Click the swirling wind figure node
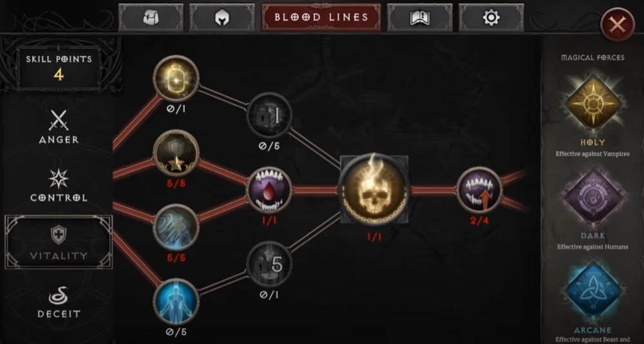 click(176, 227)
